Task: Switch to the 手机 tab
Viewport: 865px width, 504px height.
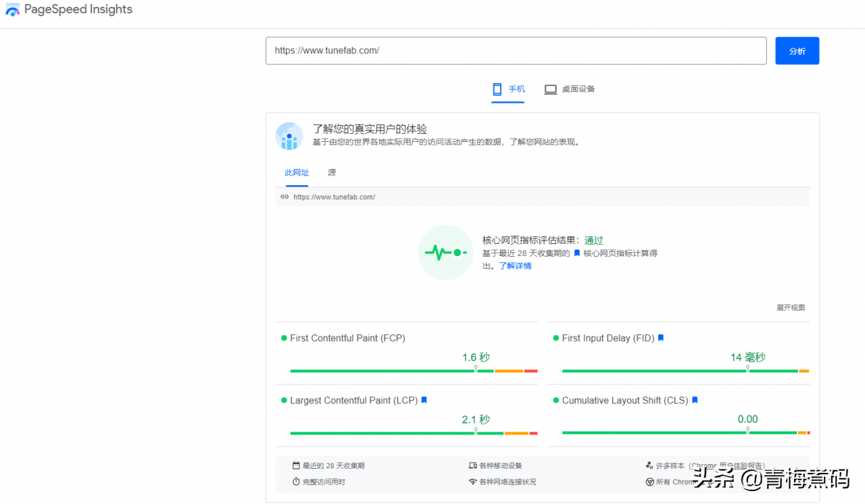Action: [x=508, y=89]
